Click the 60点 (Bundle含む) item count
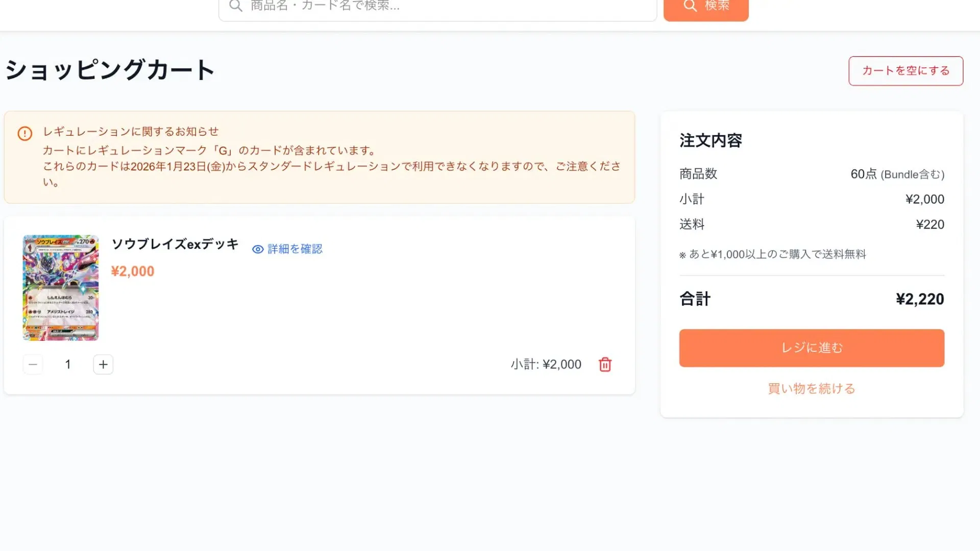980x551 pixels. pyautogui.click(x=897, y=174)
